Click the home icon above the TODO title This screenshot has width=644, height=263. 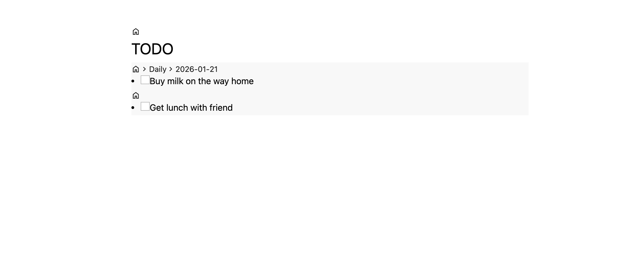tap(136, 32)
